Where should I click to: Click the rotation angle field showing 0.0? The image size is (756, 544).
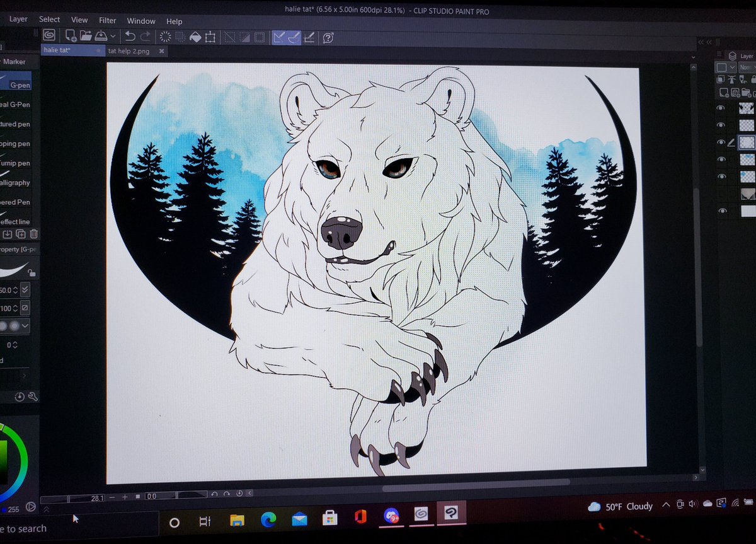pyautogui.click(x=176, y=495)
